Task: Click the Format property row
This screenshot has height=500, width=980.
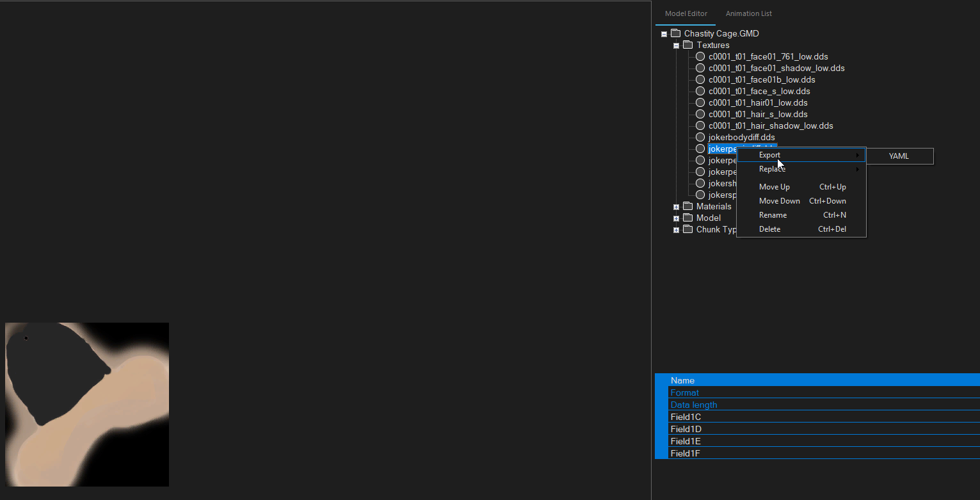Action: tap(824, 392)
